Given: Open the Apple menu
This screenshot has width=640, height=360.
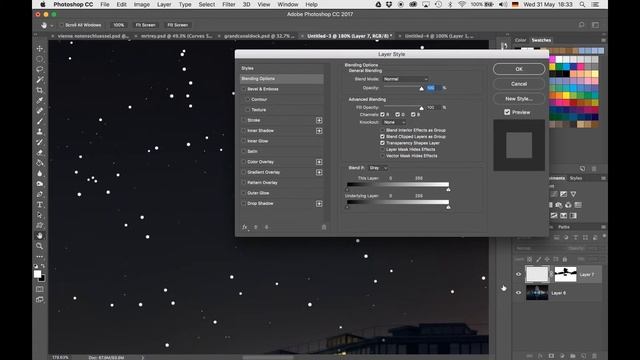Looking at the screenshot, I should click(43, 4).
